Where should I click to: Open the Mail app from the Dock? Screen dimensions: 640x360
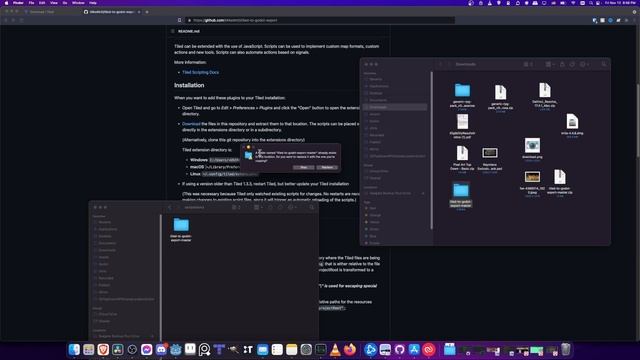tap(262, 350)
